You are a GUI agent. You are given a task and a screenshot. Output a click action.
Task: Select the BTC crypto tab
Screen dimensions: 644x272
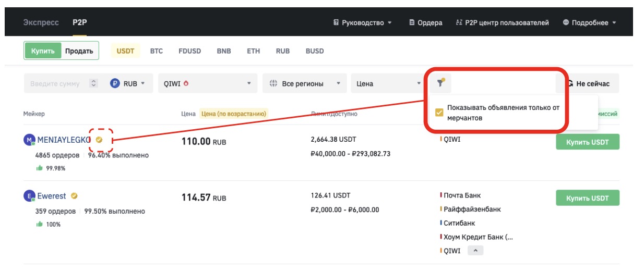coord(157,51)
